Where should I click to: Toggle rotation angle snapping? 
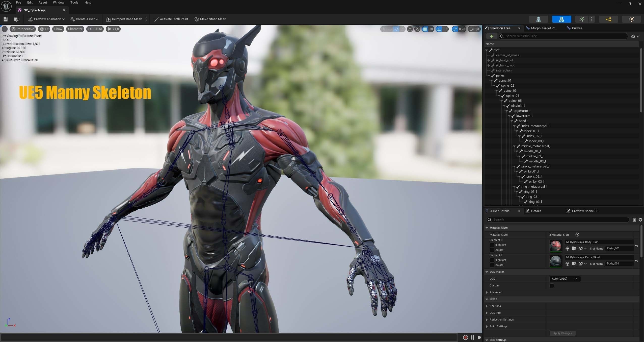click(439, 29)
